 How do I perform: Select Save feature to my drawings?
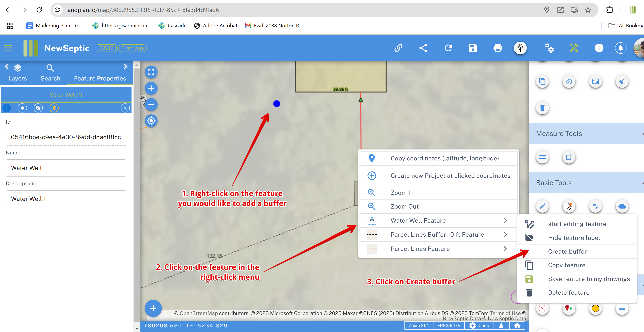click(577, 279)
